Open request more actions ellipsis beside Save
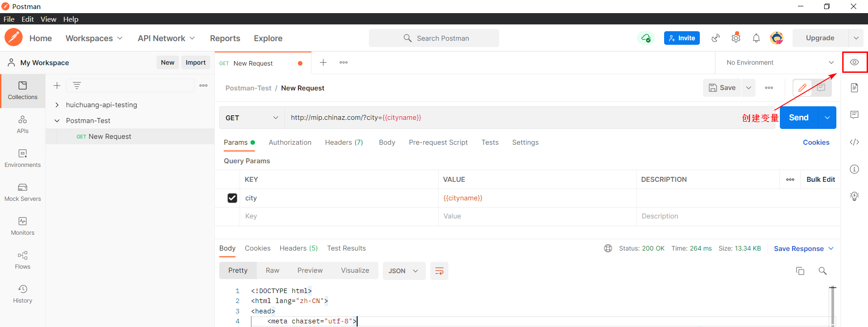 tap(769, 88)
